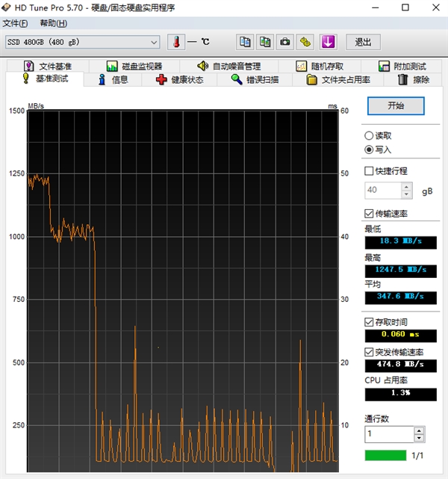Image resolution: width=448 pixels, height=479 pixels.
Task: Switch to the 附加测试 tab
Action: [x=402, y=66]
